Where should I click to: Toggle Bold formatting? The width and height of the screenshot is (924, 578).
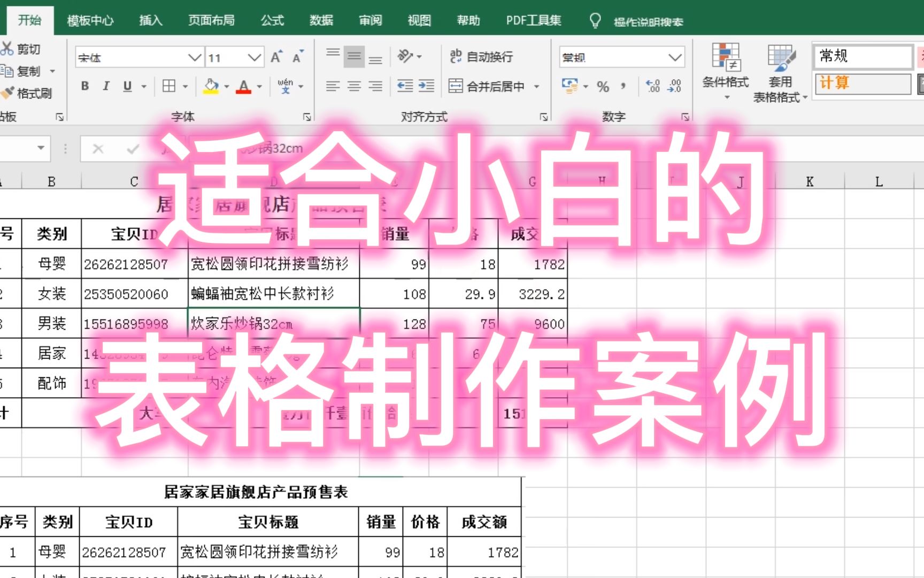coord(84,86)
